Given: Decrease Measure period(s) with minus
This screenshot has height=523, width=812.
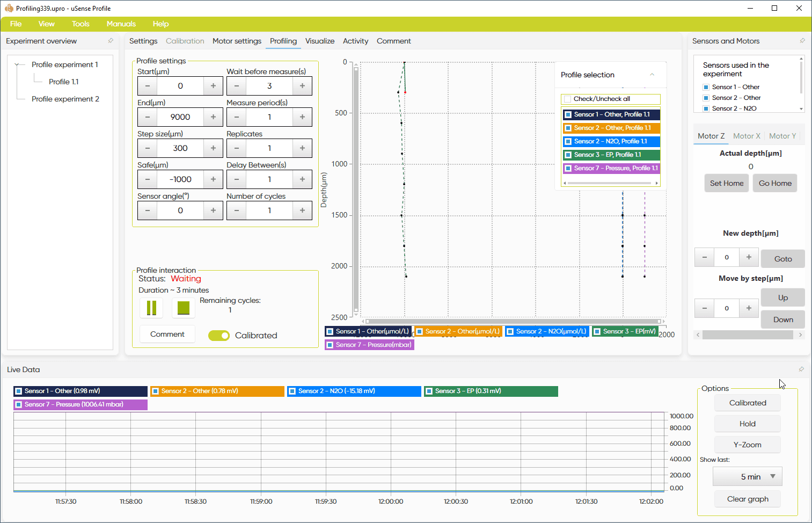Looking at the screenshot, I should (236, 117).
